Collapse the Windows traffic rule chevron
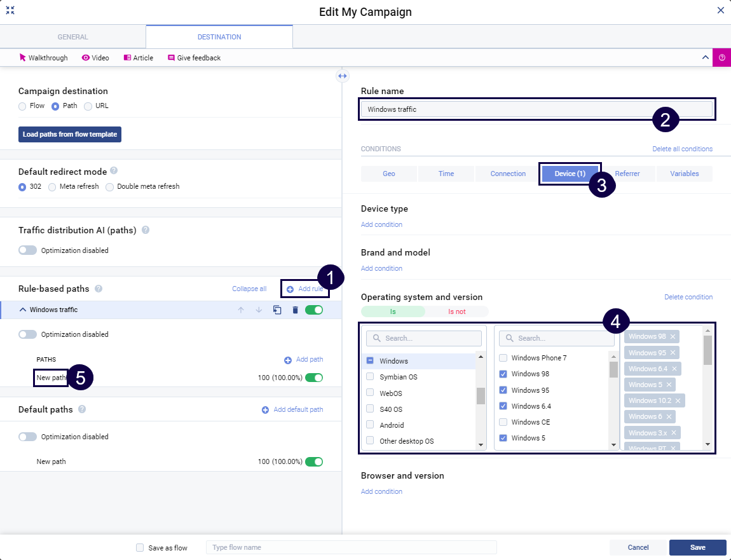The width and height of the screenshot is (731, 560). click(23, 310)
